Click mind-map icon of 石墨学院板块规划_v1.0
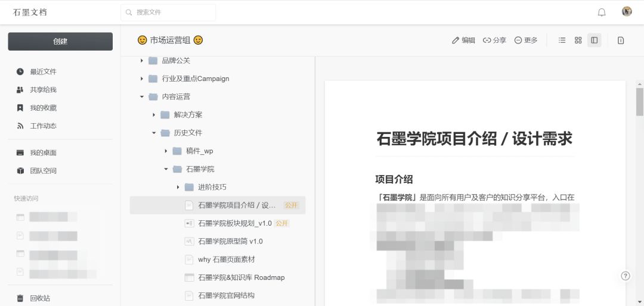The height and width of the screenshot is (306, 644). (189, 223)
